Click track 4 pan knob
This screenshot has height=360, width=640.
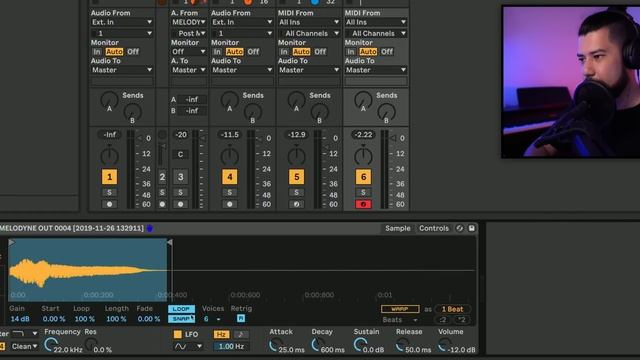click(229, 157)
